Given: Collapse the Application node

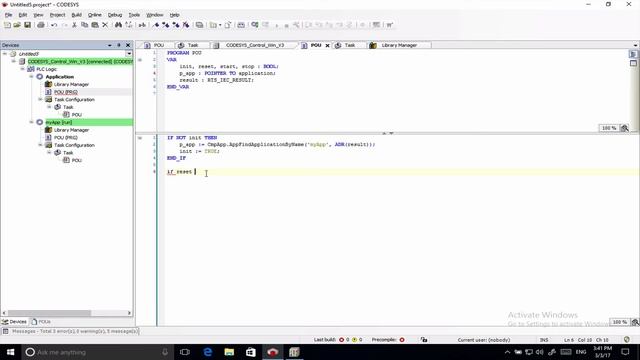Looking at the screenshot, I should 31,77.
